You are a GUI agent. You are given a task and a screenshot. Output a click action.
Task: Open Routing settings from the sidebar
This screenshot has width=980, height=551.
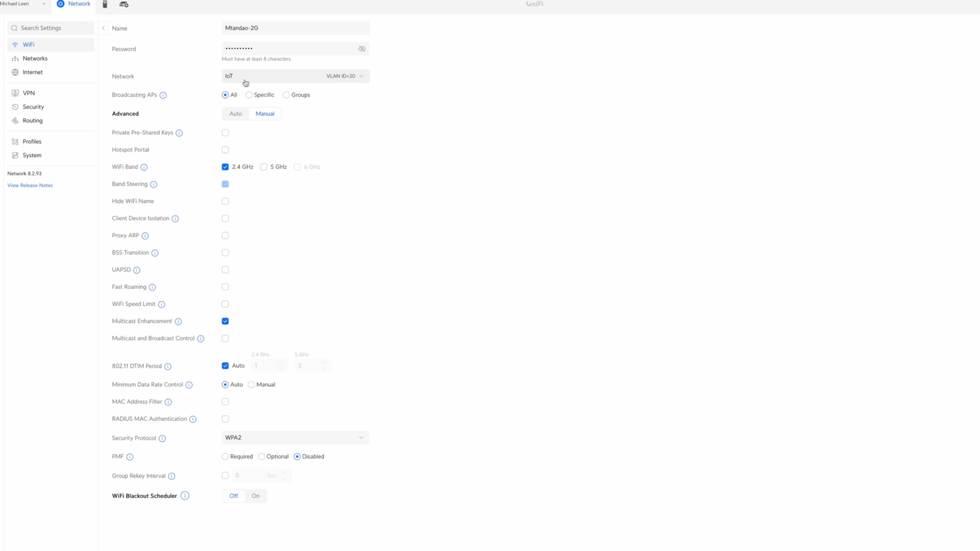[x=31, y=121]
